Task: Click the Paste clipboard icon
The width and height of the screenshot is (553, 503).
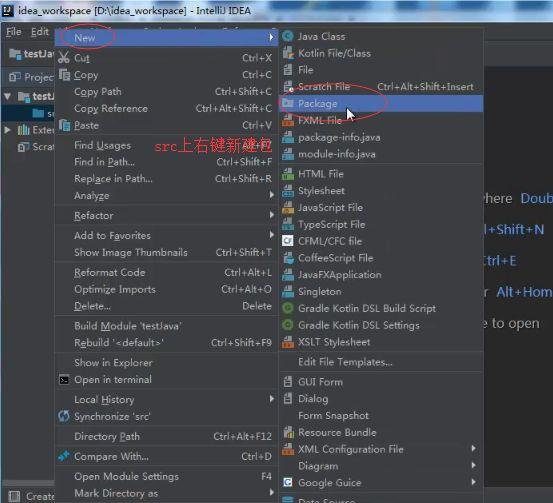Action: click(64, 125)
